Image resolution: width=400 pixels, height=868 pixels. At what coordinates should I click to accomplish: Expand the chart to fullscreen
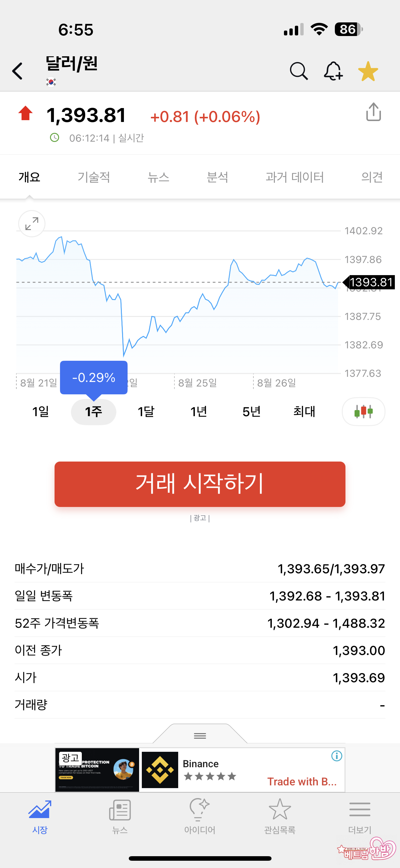point(32,224)
